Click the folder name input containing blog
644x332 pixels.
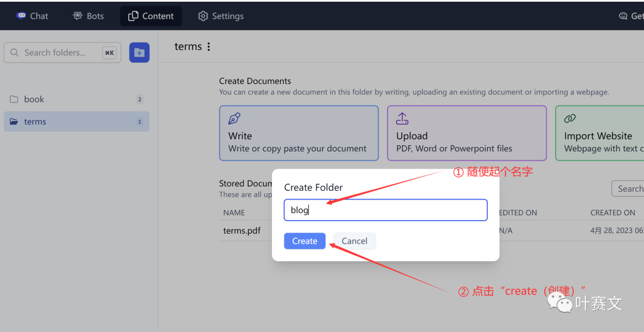(385, 210)
